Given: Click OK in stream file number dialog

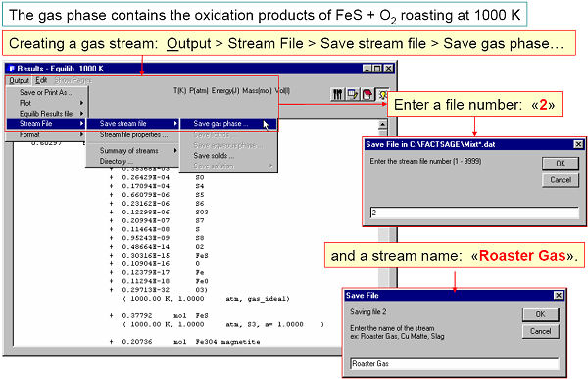Looking at the screenshot, I should coord(561,164).
